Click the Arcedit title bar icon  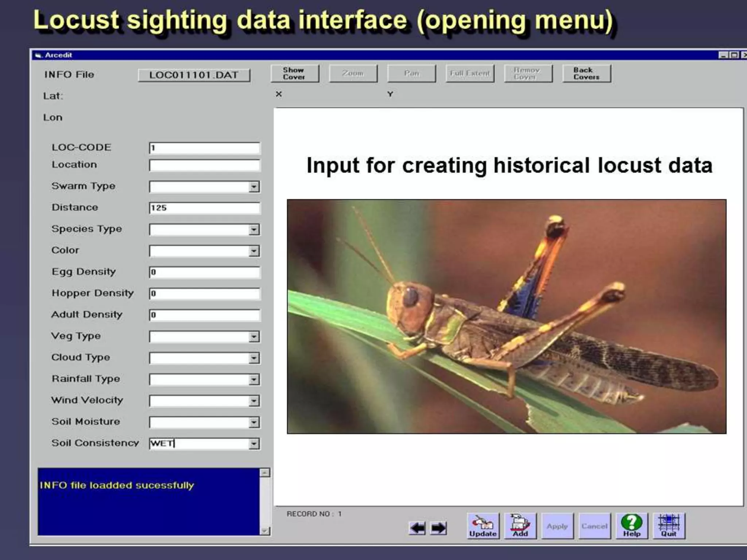38,55
